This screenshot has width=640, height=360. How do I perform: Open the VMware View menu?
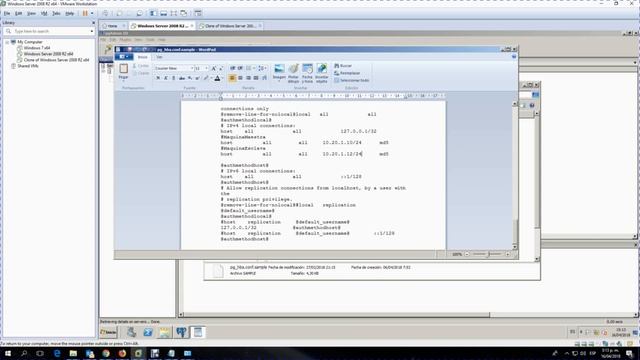(31, 13)
